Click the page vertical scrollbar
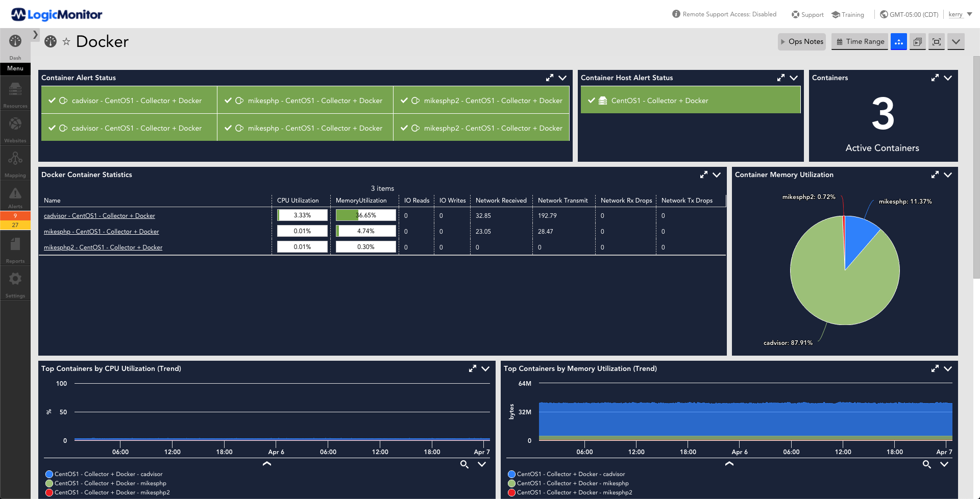Screen dimensions: 980x499 click(x=976, y=167)
